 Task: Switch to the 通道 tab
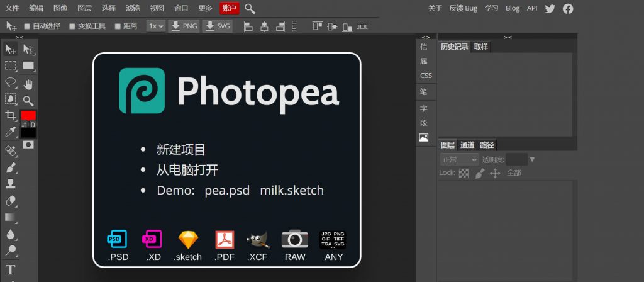[467, 145]
